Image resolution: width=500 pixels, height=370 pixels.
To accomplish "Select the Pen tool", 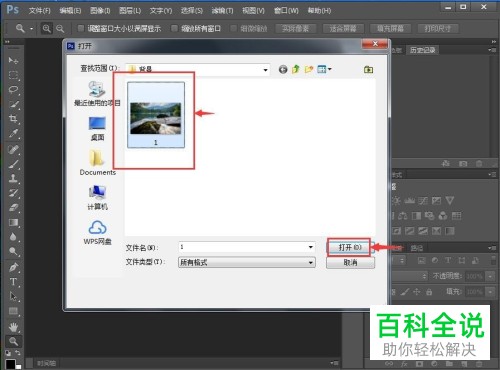I will pyautogui.click(x=13, y=267).
